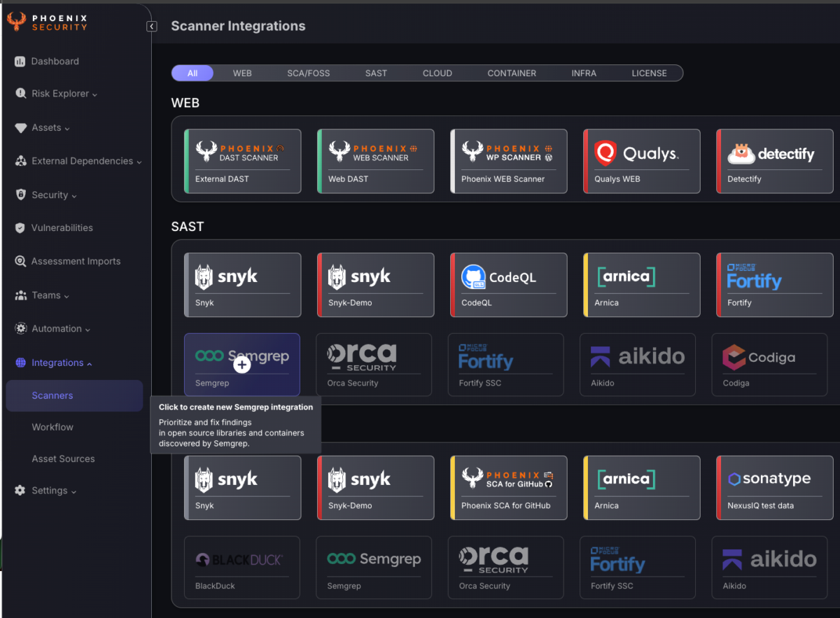Expand the Security menu

[74, 196]
